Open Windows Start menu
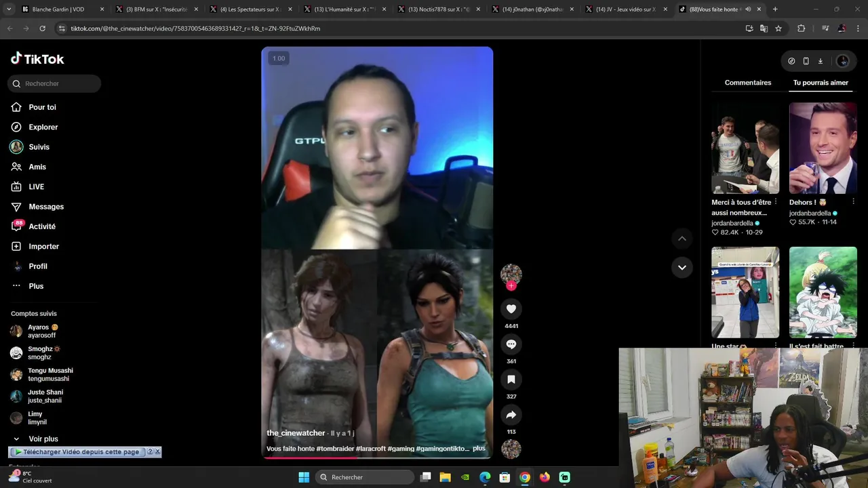This screenshot has height=488, width=868. [x=304, y=477]
